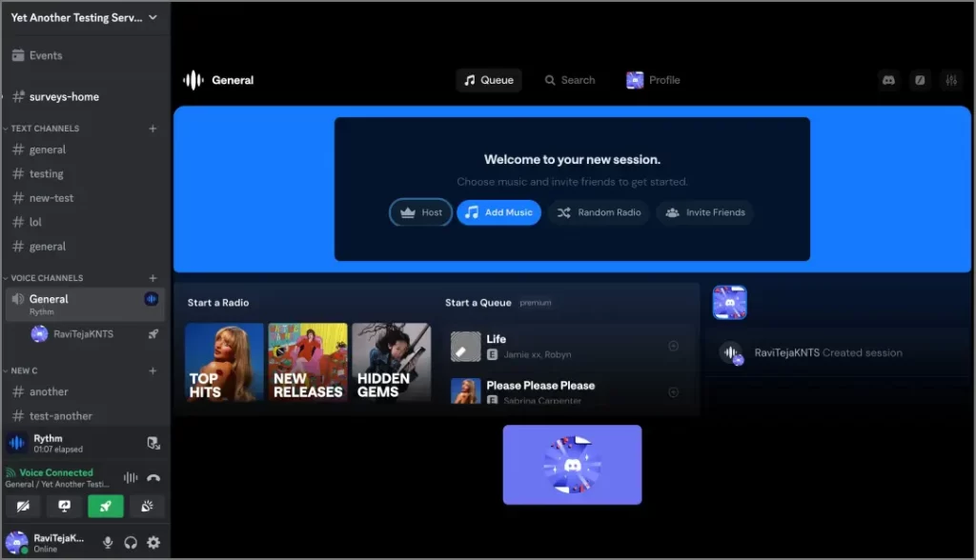The width and height of the screenshot is (976, 560).
Task: Deafen with the headphones icon
Action: tap(131, 543)
